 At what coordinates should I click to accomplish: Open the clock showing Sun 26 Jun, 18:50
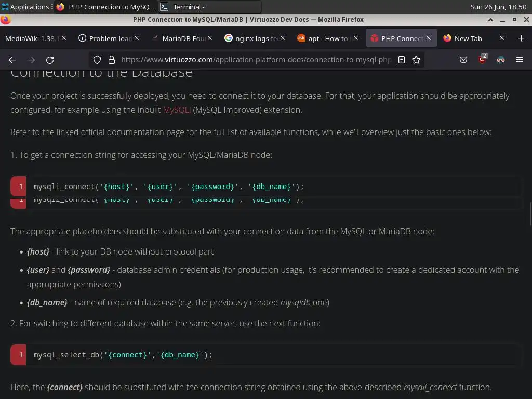[498, 7]
